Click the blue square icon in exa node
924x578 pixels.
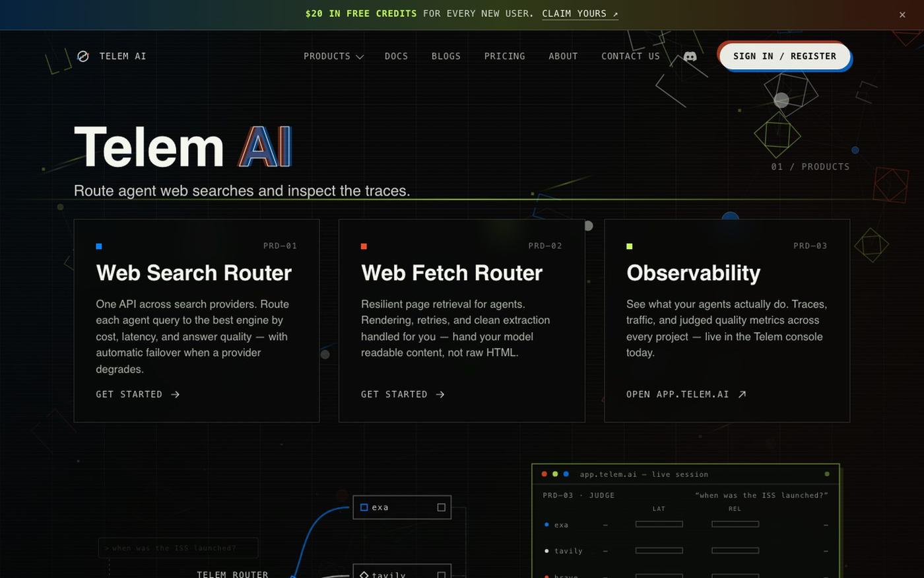click(x=364, y=507)
